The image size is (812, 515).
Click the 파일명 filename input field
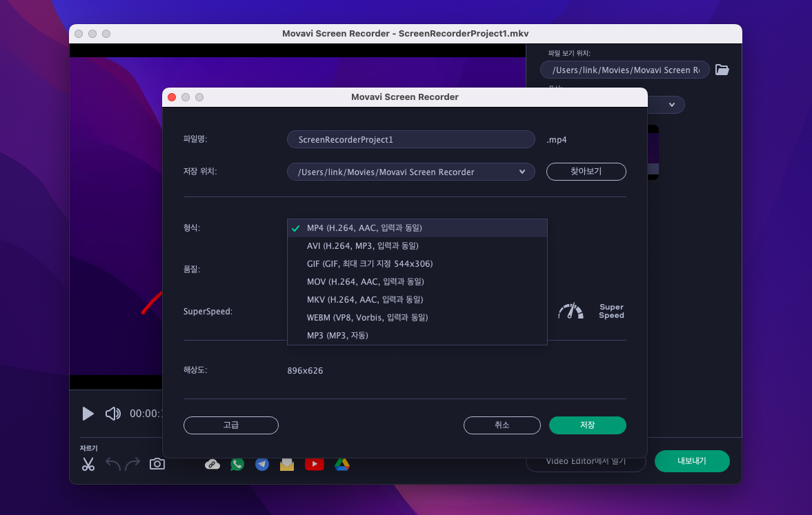pos(410,139)
